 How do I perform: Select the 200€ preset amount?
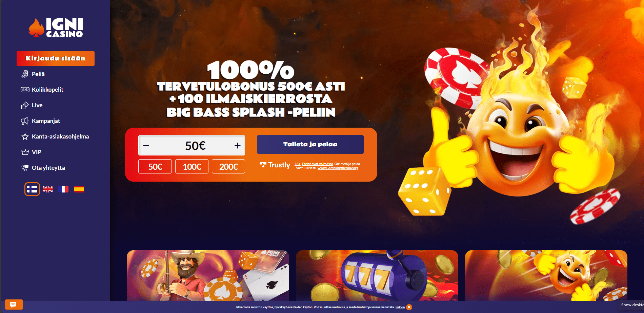(x=228, y=166)
